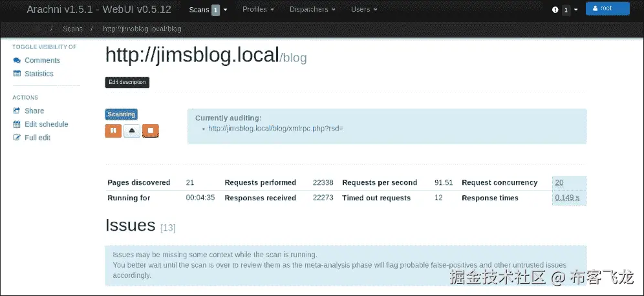Click the Request concurrency value 20
The image size is (644, 296).
pyautogui.click(x=559, y=183)
